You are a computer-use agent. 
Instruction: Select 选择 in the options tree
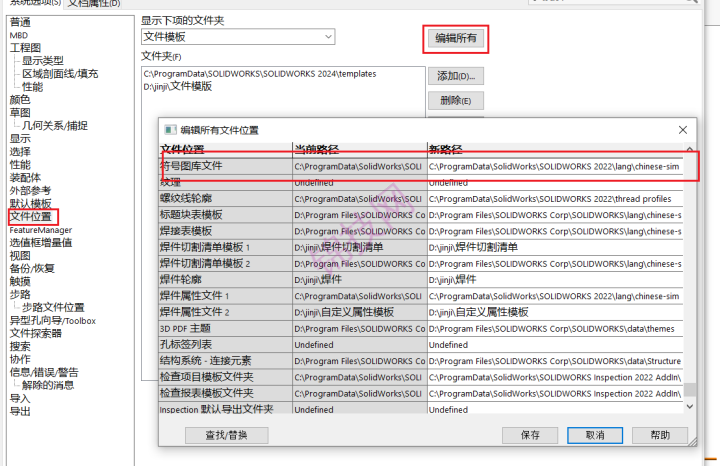[x=20, y=152]
